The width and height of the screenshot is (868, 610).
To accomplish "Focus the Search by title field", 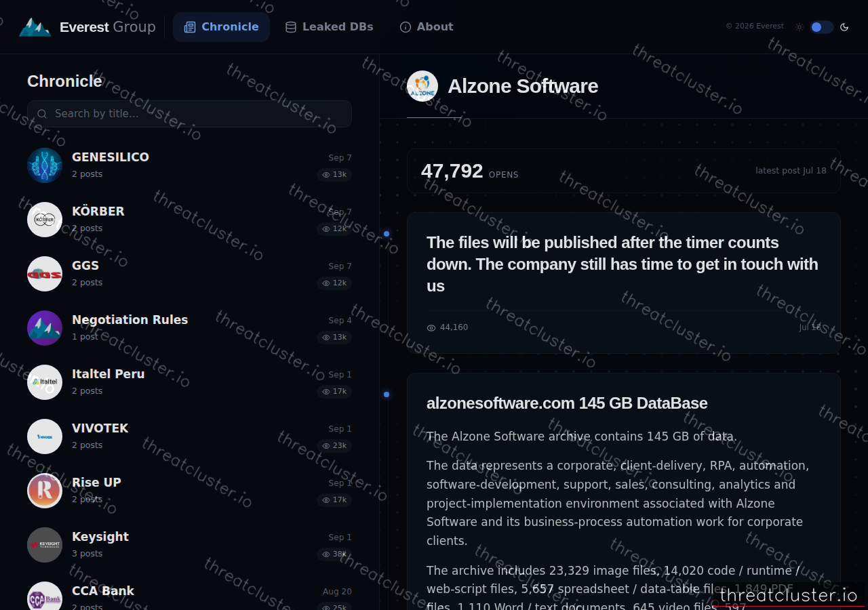I will coord(189,114).
